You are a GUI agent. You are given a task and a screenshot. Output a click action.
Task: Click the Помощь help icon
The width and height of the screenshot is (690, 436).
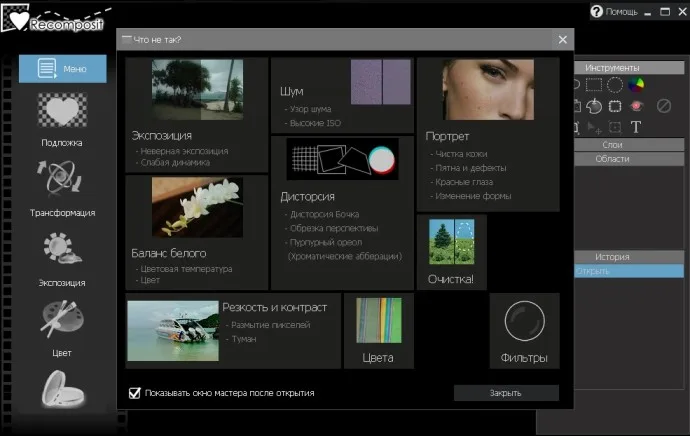(596, 11)
